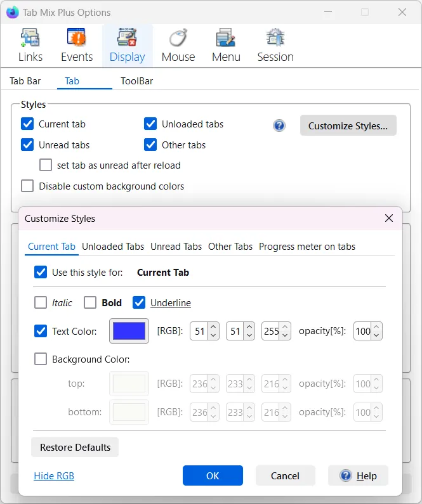
Task: Open the Events options panel
Action: (x=77, y=46)
